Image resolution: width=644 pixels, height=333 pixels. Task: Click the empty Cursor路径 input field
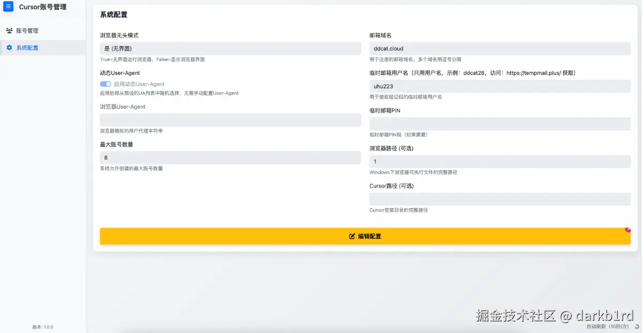coord(500,199)
